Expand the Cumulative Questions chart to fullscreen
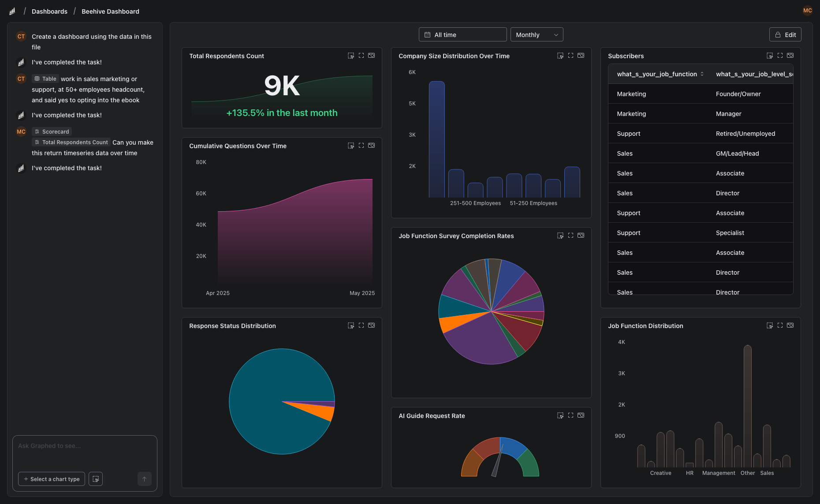Screen dimensions: 820x504 tap(362, 146)
